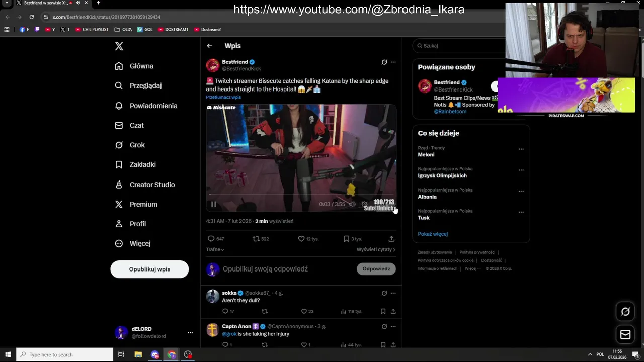Screen dimensions: 644x362
Task: Open more options for the Meloni trend
Action: tap(521, 149)
